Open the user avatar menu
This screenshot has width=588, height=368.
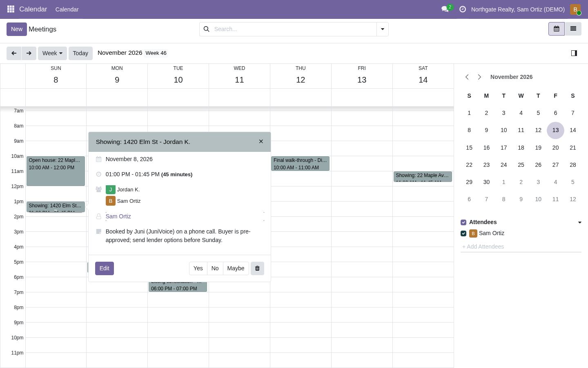point(575,9)
